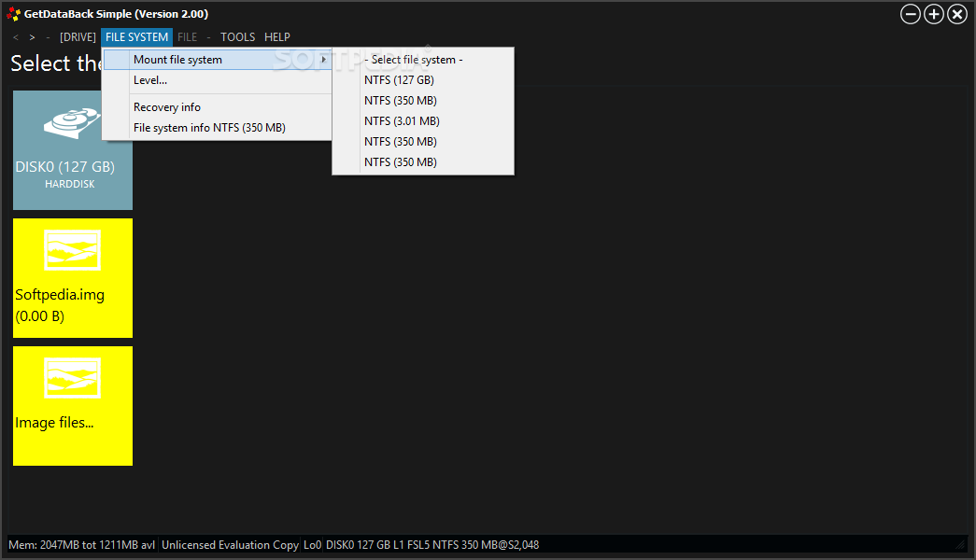
Task: Close application with circled X icon
Action: pyautogui.click(x=957, y=14)
